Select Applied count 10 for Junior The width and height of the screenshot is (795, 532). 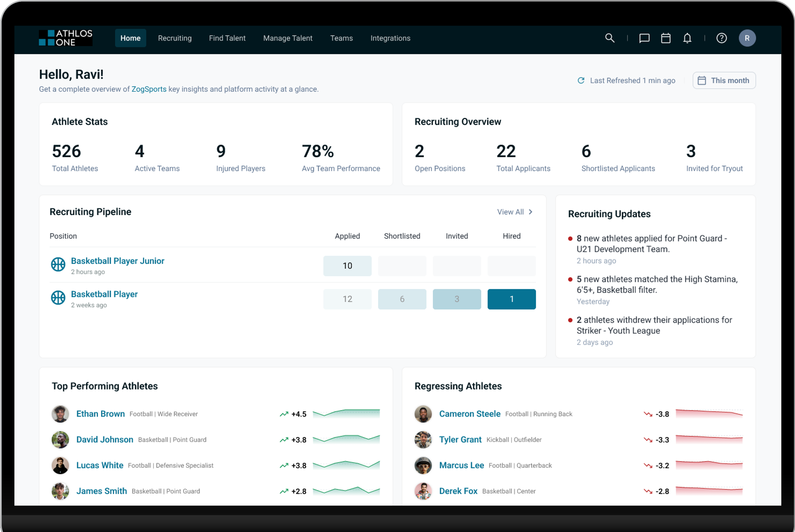pos(347,266)
